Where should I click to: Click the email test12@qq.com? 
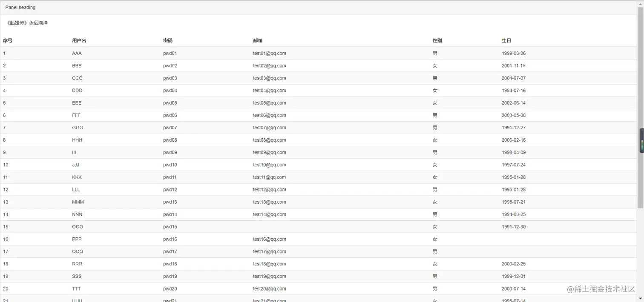pyautogui.click(x=269, y=190)
